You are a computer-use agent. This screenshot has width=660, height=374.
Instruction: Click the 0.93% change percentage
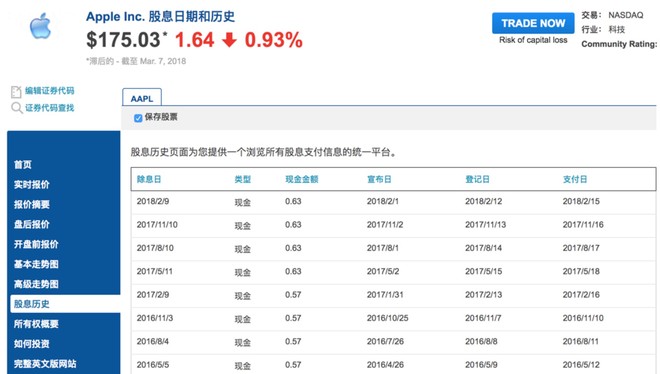point(274,40)
